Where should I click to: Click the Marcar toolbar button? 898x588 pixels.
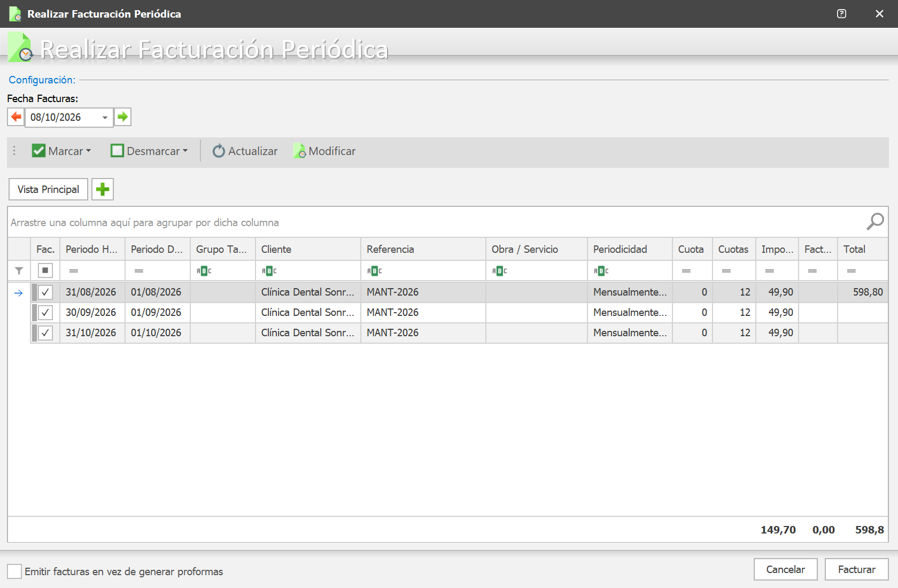(61, 151)
